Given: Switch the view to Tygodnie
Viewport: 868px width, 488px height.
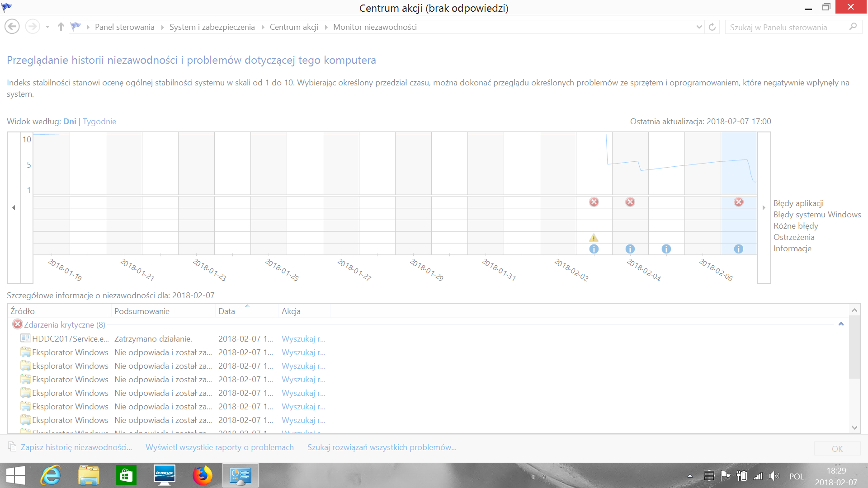Looking at the screenshot, I should [99, 122].
